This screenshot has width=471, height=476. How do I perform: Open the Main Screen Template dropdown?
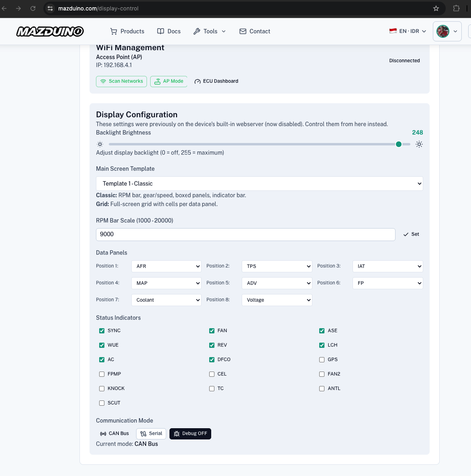click(x=259, y=184)
